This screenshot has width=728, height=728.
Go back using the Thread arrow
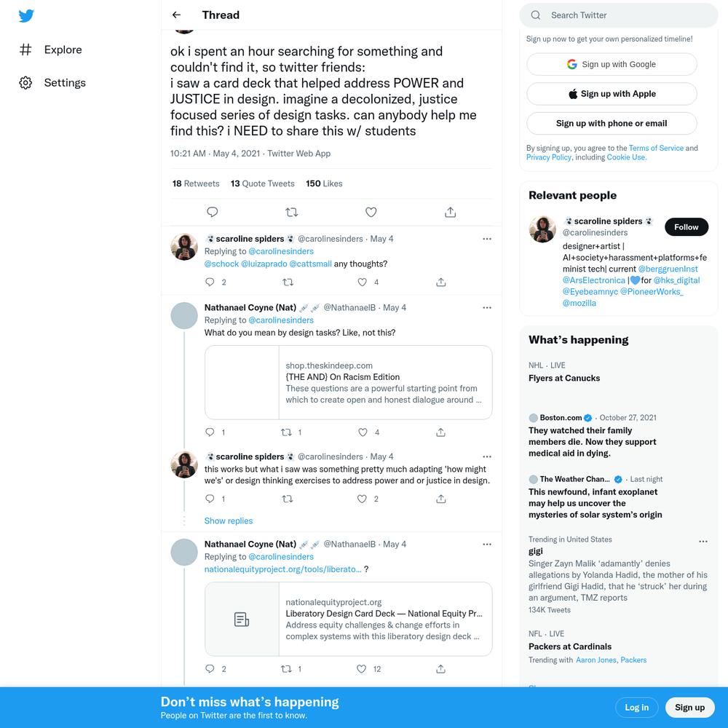[176, 15]
